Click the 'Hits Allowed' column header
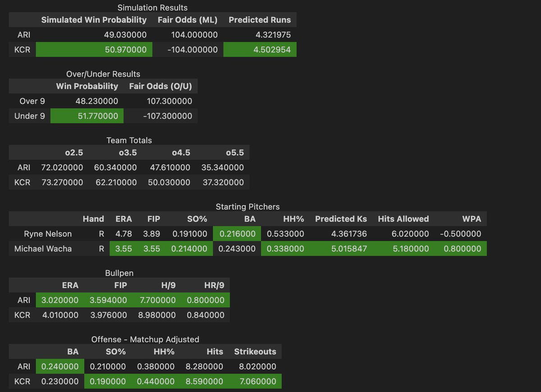Image resolution: width=541 pixels, height=392 pixels. [403, 219]
